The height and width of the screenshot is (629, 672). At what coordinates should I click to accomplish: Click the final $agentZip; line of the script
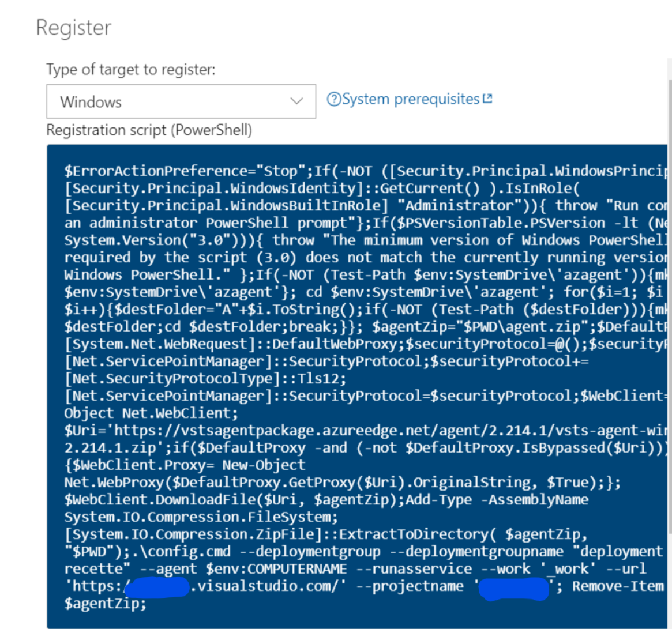pyautogui.click(x=106, y=604)
